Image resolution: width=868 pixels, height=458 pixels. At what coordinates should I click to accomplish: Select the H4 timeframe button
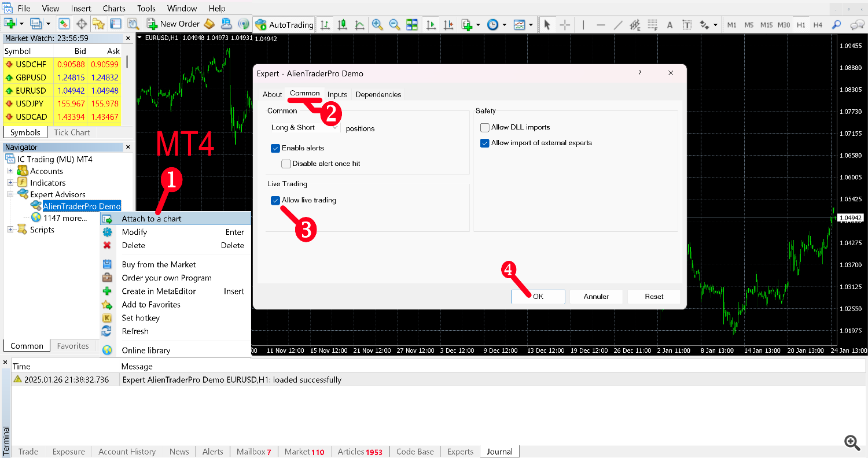tap(818, 25)
